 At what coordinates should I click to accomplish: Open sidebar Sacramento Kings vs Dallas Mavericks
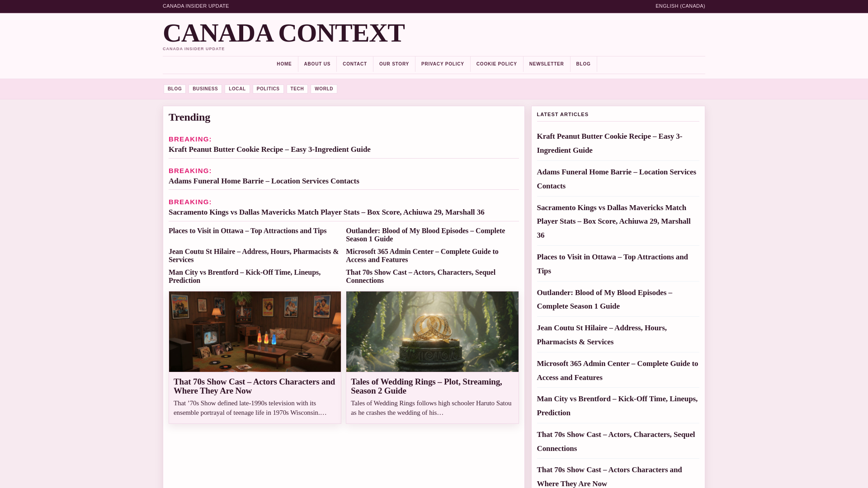coord(613,221)
